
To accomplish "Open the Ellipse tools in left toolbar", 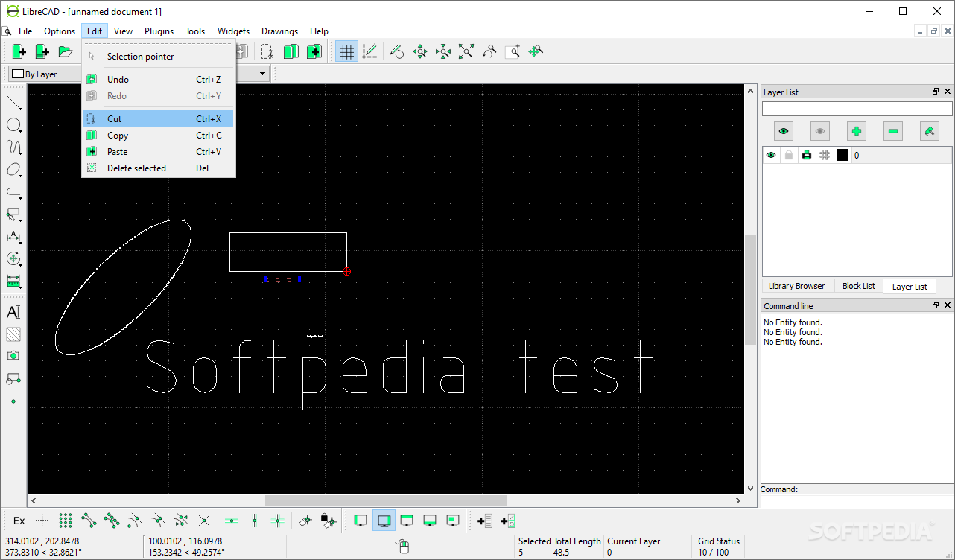I will (13, 170).
